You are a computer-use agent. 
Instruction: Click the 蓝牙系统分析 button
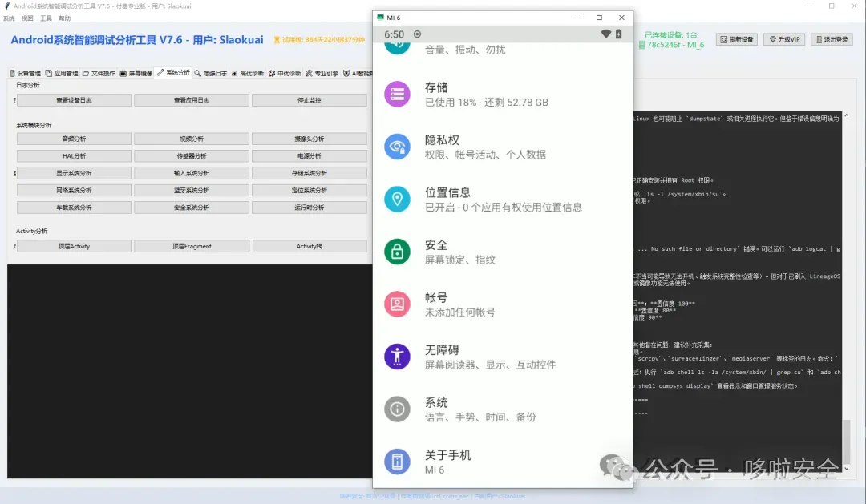pyautogui.click(x=192, y=190)
